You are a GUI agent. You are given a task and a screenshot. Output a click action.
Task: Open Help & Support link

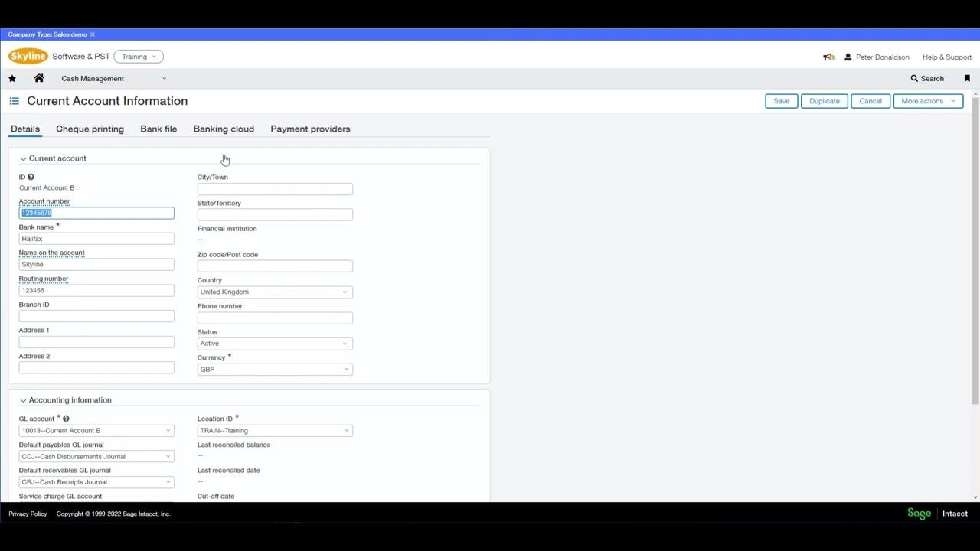coord(947,57)
